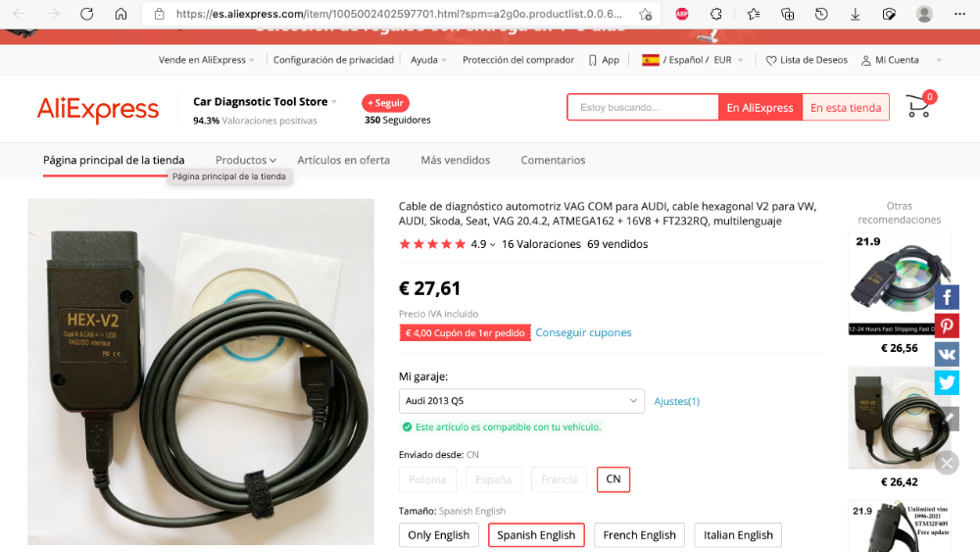This screenshot has width=980, height=552.
Task: Click the five-star rating display
Action: point(432,244)
